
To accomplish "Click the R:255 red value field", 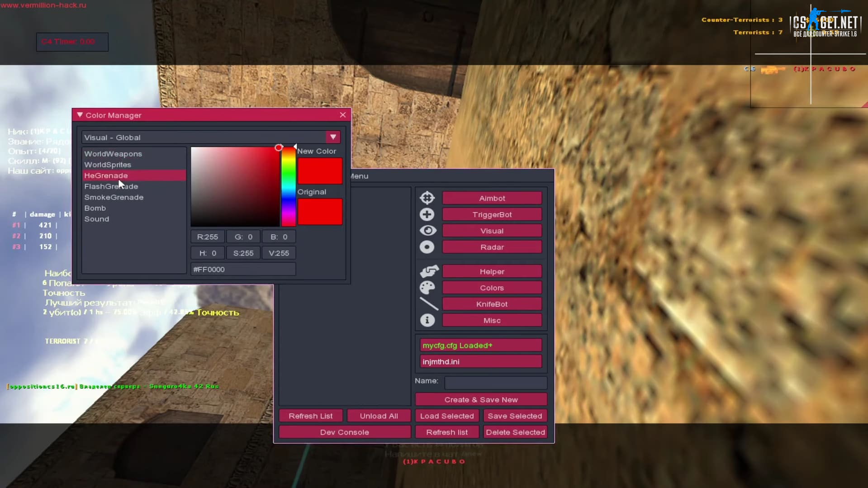I will point(208,237).
